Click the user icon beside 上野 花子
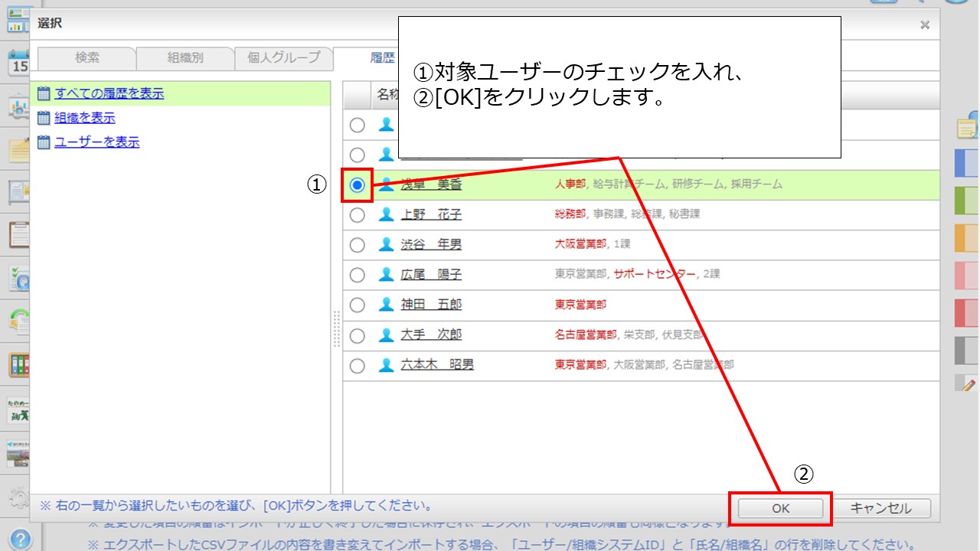980x551 pixels. coord(387,214)
